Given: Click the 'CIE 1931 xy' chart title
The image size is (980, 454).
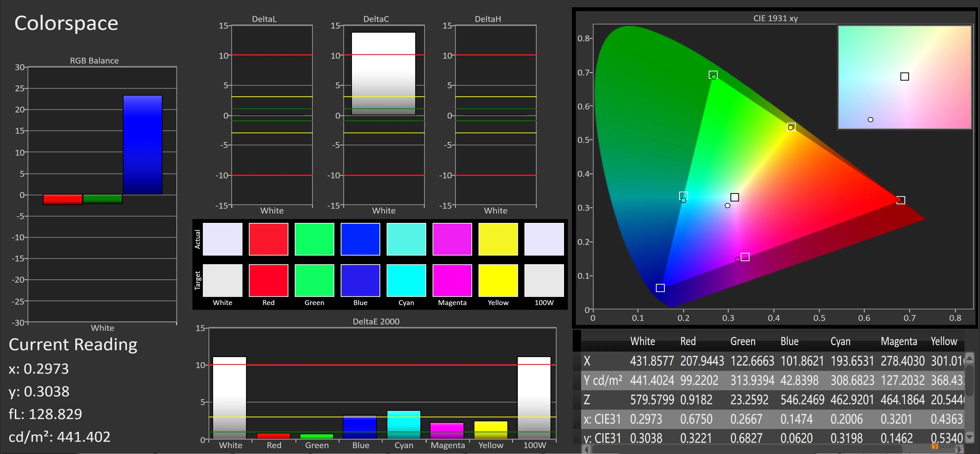Looking at the screenshot, I should (775, 18).
